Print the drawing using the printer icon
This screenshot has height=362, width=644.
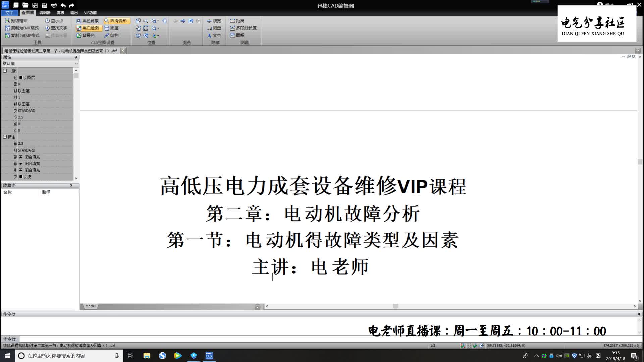point(54,5)
